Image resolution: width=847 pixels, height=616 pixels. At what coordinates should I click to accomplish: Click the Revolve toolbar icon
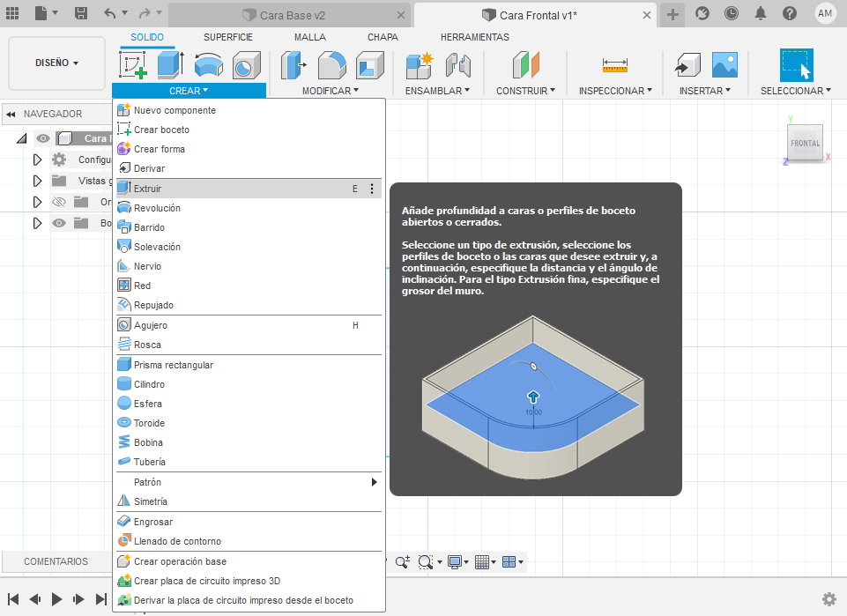click(209, 65)
